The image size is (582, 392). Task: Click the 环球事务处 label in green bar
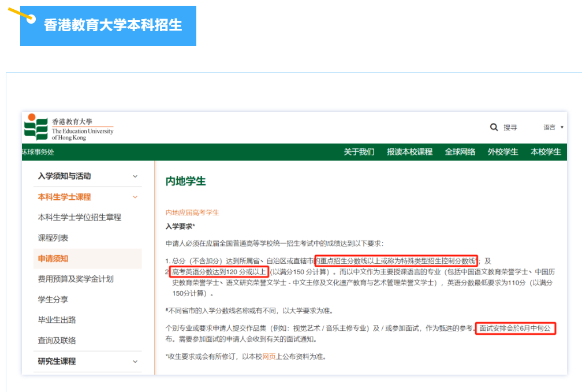[x=38, y=152]
